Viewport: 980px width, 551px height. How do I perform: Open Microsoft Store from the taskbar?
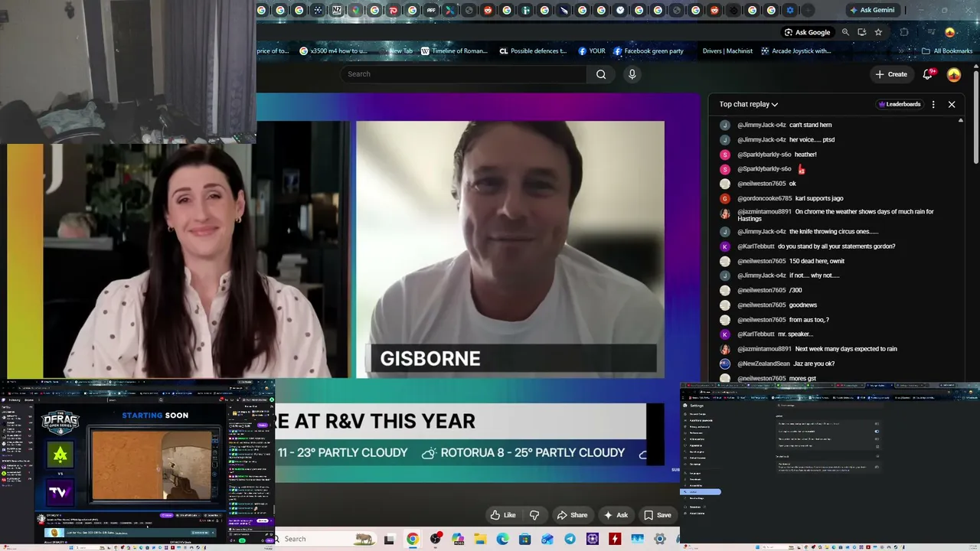click(524, 539)
